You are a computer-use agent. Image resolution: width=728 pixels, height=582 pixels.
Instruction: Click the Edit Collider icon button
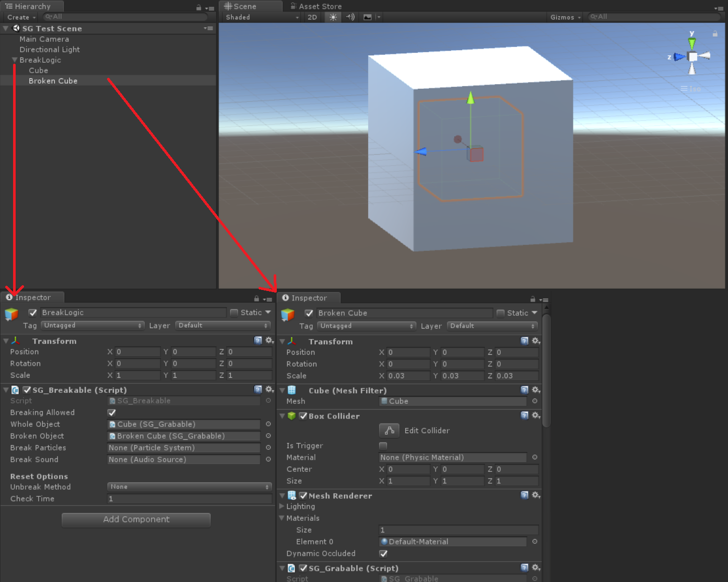389,430
